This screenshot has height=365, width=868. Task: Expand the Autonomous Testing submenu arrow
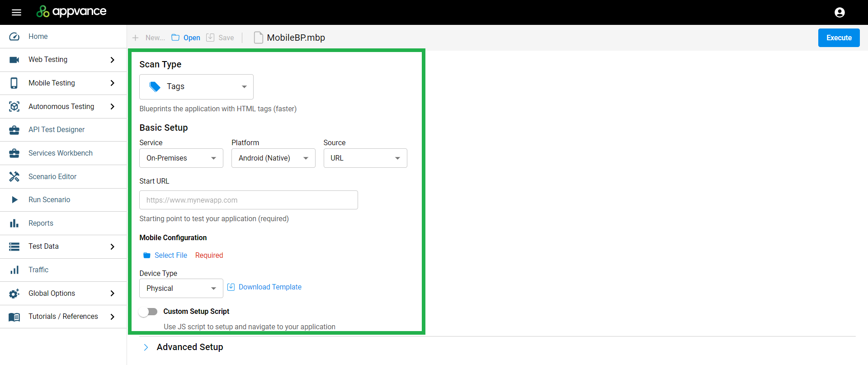pos(113,106)
